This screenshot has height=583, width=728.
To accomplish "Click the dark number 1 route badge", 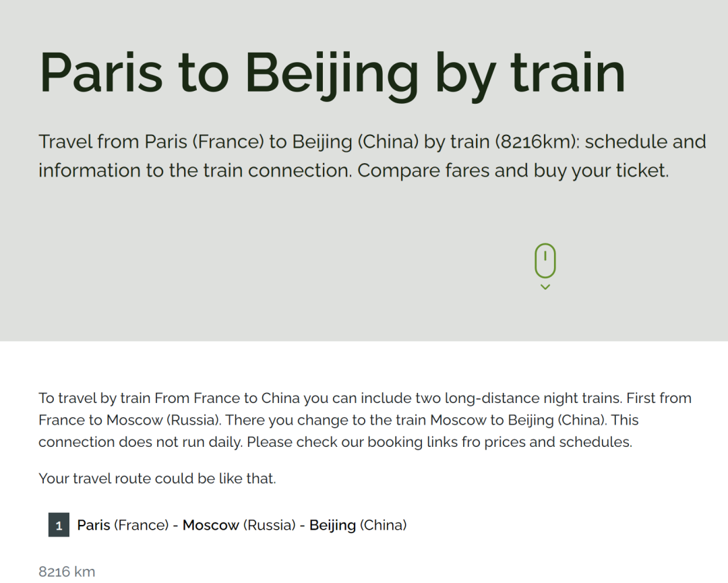I will 59,526.
